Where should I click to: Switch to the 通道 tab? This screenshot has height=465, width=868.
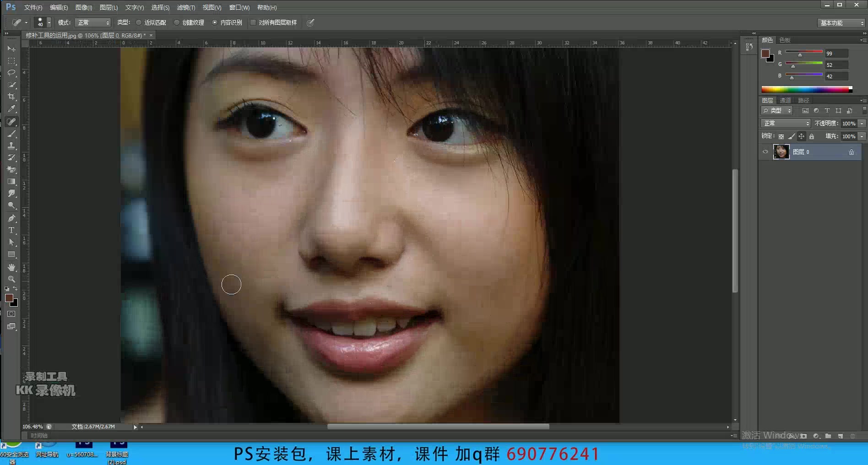(785, 101)
